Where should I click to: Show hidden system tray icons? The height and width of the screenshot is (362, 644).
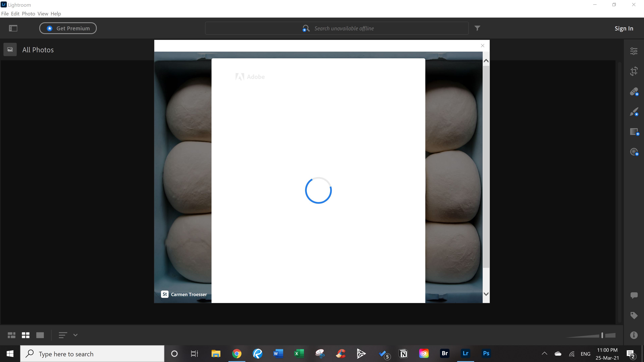pyautogui.click(x=544, y=353)
